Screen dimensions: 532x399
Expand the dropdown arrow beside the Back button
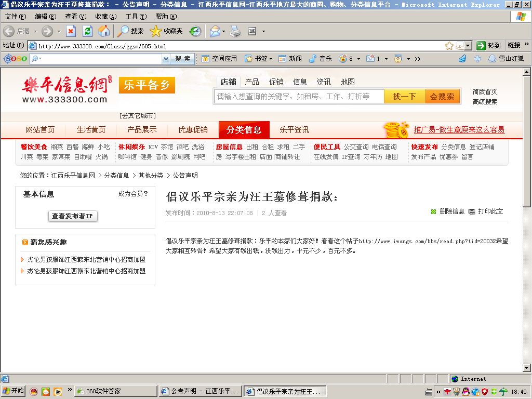[34, 31]
